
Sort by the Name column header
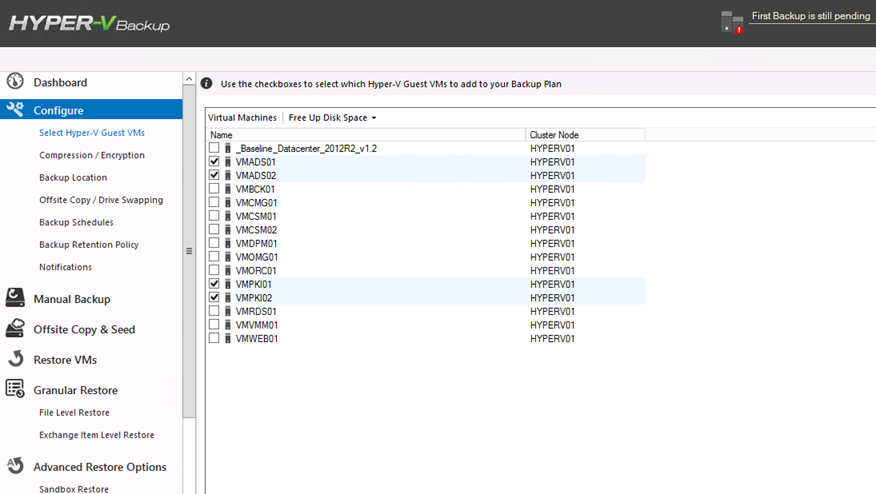(x=366, y=135)
